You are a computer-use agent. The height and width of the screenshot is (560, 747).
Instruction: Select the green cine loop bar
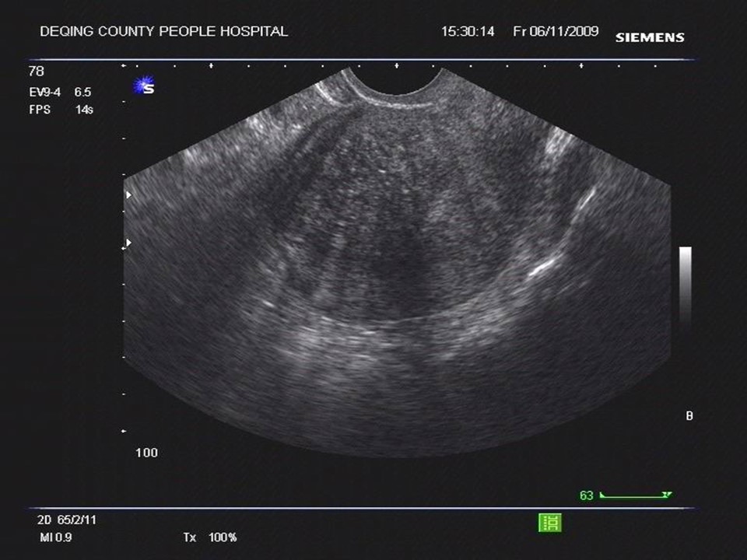[x=636, y=495]
